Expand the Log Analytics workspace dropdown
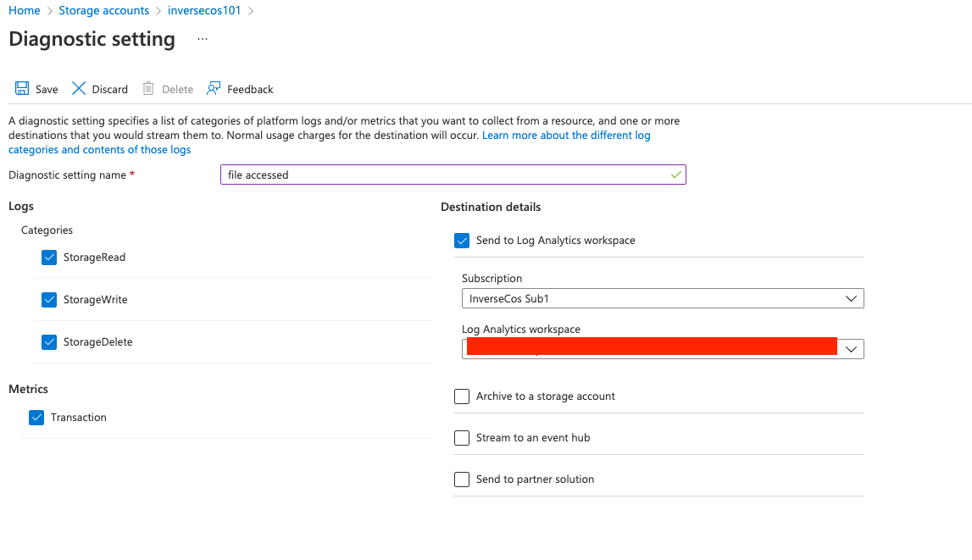 pos(852,349)
